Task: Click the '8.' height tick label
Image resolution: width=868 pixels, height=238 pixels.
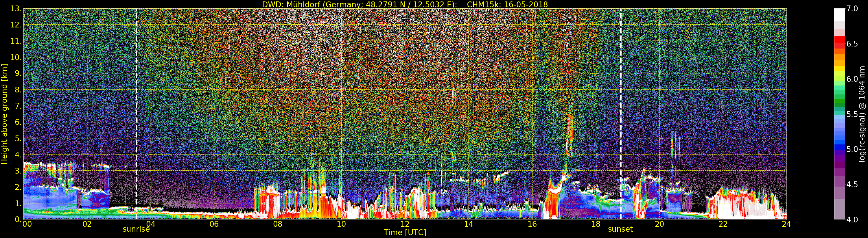Action: pos(18,90)
